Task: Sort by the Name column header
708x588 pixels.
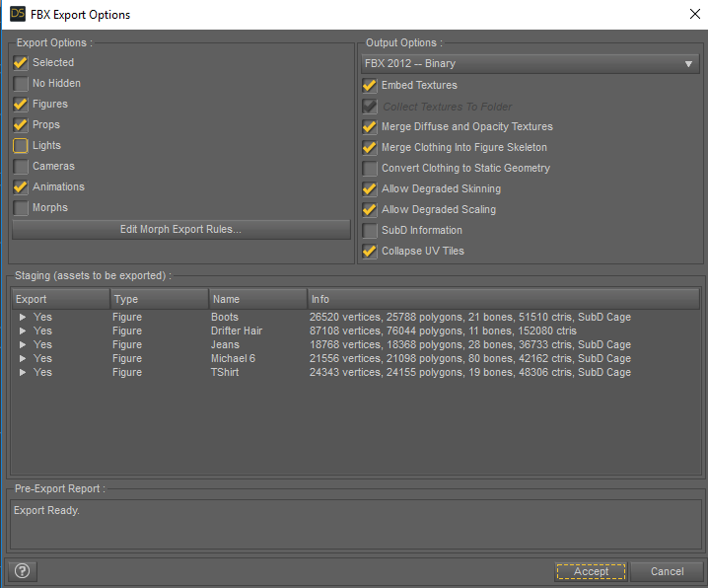Action: [257, 299]
